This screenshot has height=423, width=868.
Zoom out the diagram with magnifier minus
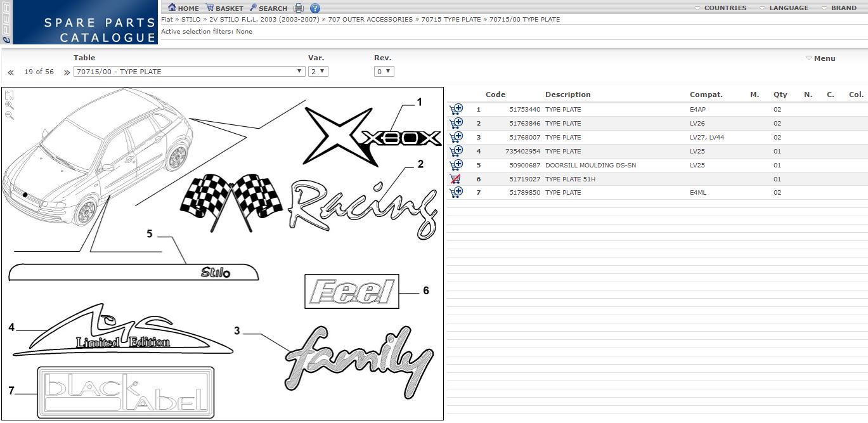coord(9,115)
